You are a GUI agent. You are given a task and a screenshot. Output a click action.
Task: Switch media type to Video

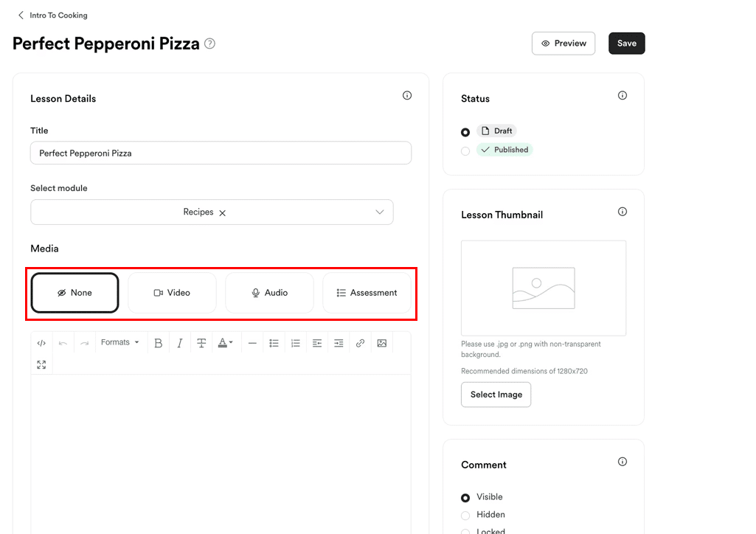coord(172,292)
